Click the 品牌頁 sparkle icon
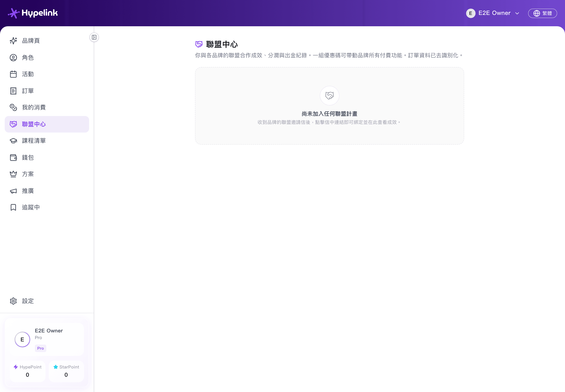 pyautogui.click(x=13, y=41)
